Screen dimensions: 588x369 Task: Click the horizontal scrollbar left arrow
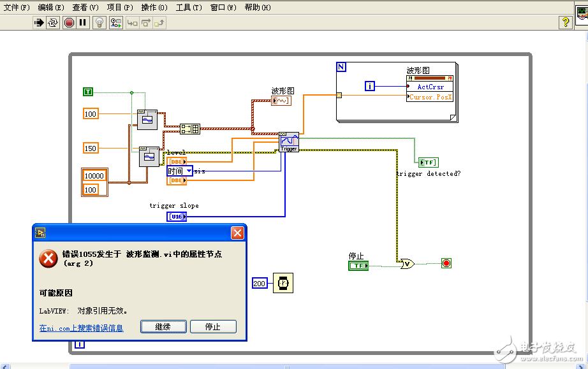coord(5,366)
